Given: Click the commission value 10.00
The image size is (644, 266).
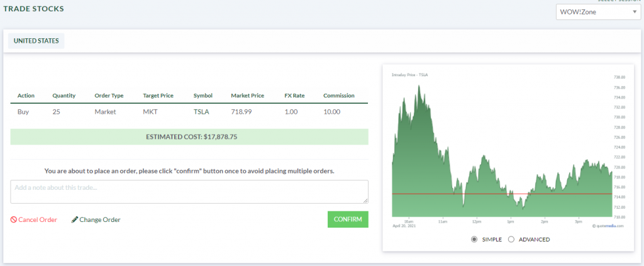Looking at the screenshot, I should (332, 111).
